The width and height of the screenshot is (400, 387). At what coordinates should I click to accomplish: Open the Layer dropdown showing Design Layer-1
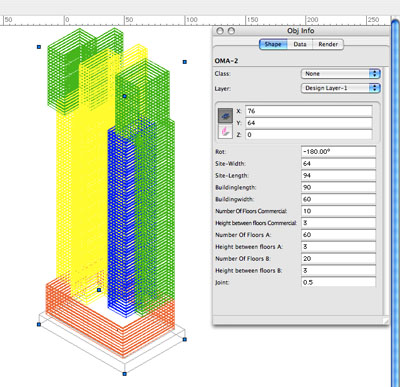coord(341,88)
